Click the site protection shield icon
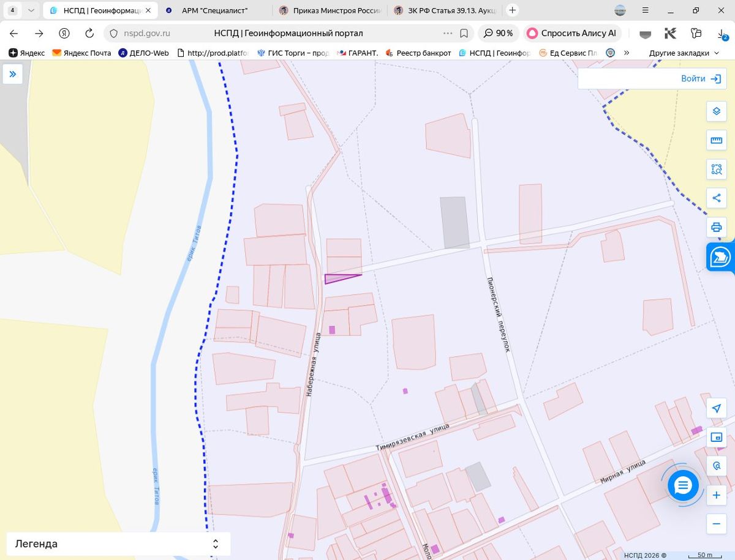Viewport: 735px width, 560px height. [113, 34]
